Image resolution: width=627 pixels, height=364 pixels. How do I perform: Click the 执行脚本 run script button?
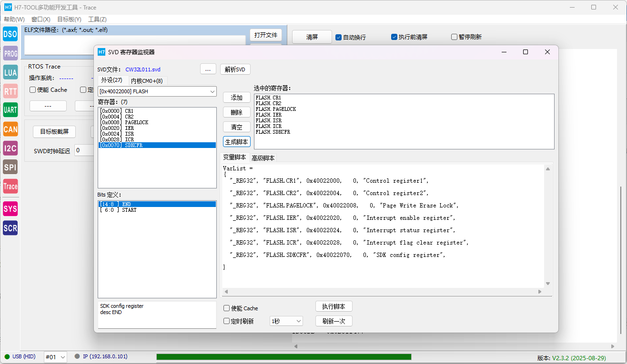click(334, 306)
